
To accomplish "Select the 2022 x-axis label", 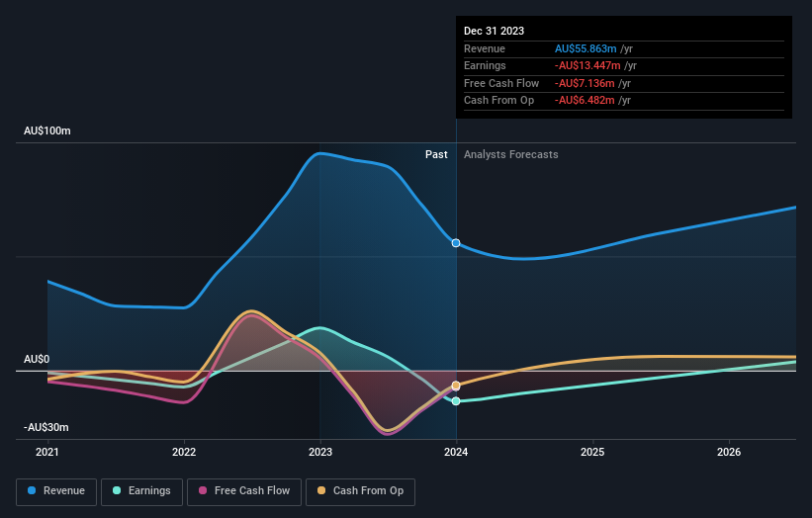I will 184,452.
